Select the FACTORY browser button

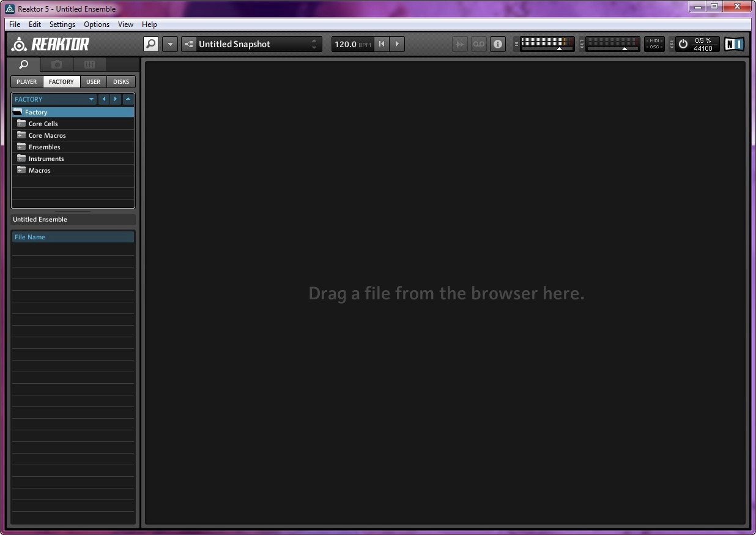61,81
